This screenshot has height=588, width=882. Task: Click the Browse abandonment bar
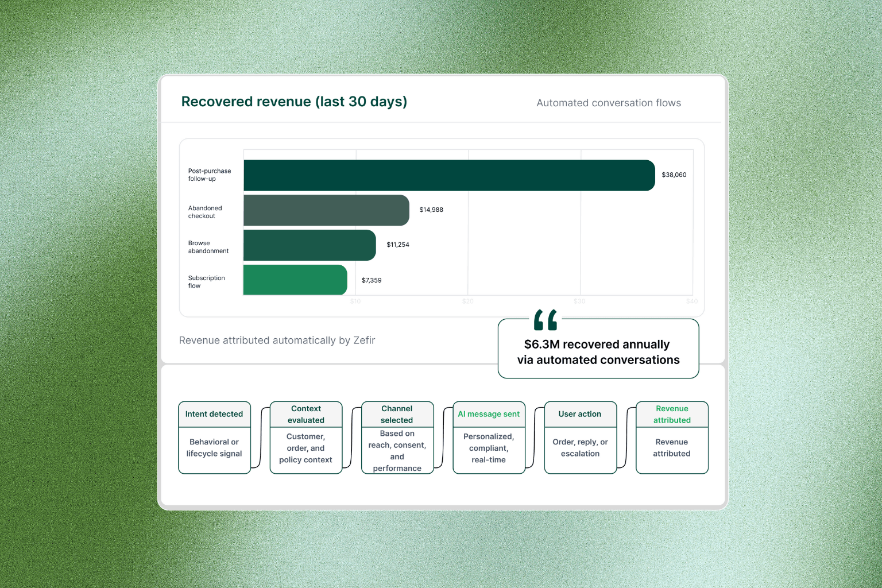pyautogui.click(x=310, y=245)
